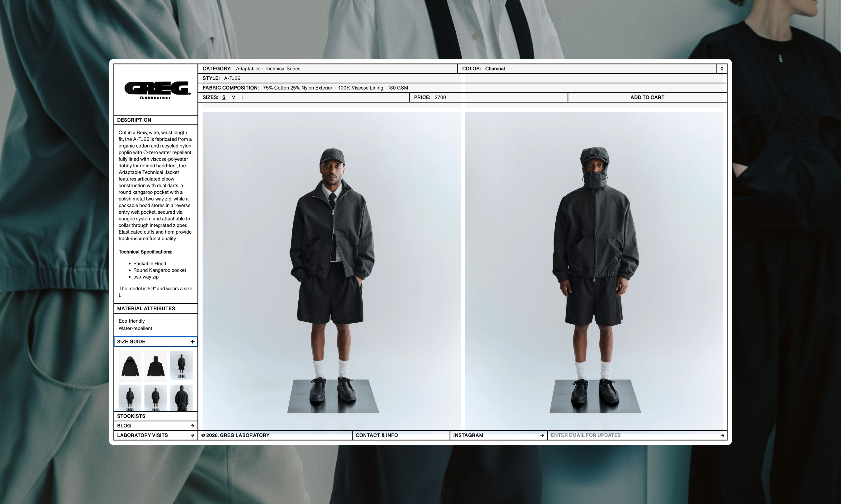Select size S
Image resolution: width=841 pixels, height=504 pixels.
click(x=224, y=97)
